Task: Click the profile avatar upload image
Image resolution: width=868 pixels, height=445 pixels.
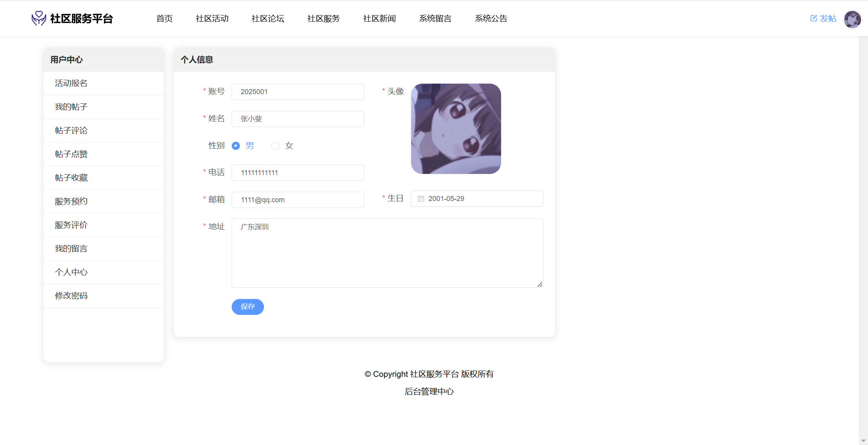Action: [x=456, y=129]
